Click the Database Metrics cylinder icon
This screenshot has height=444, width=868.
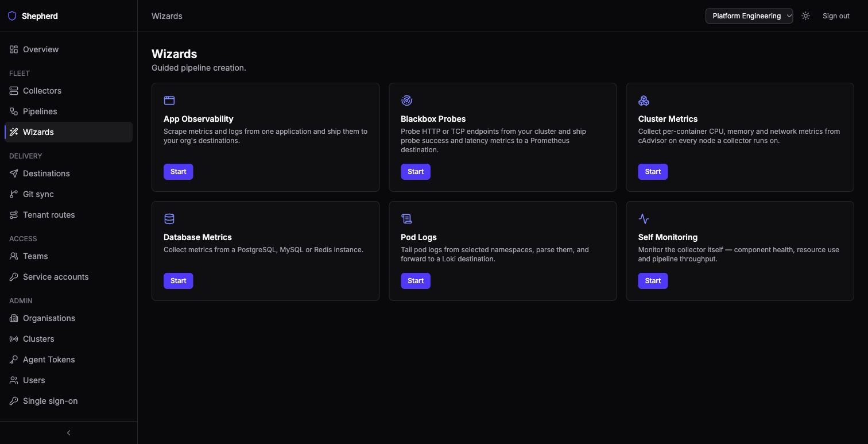[169, 219]
